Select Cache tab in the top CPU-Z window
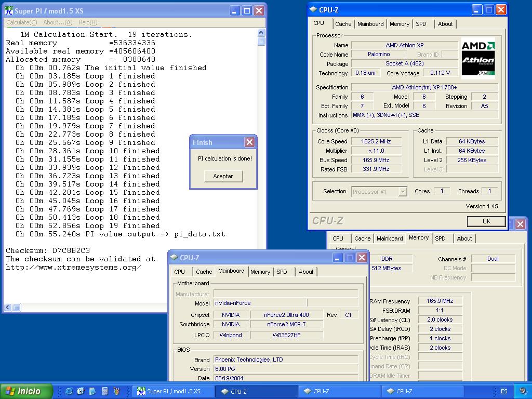This screenshot has width=532, height=399. pyautogui.click(x=343, y=24)
